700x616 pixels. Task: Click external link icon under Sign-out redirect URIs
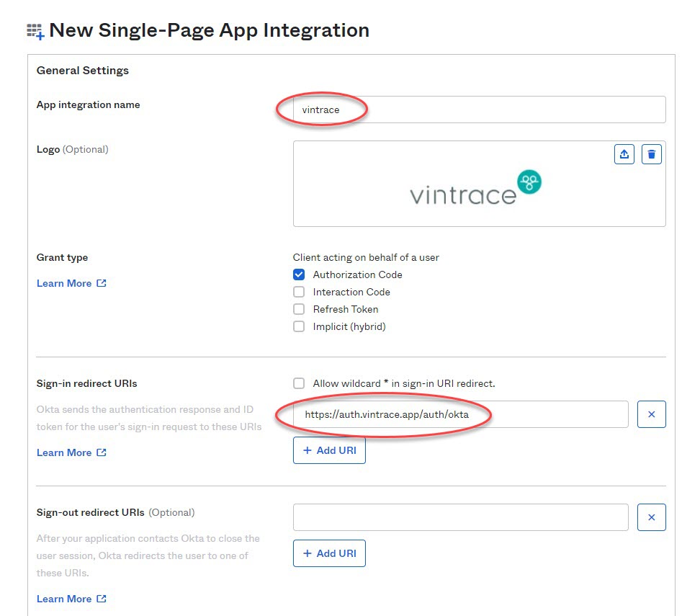pos(102,598)
